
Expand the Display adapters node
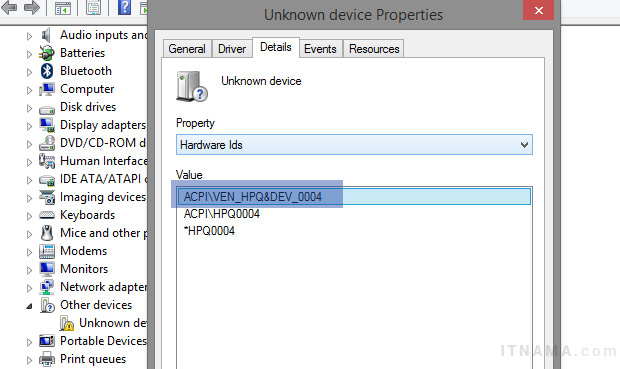29,126
